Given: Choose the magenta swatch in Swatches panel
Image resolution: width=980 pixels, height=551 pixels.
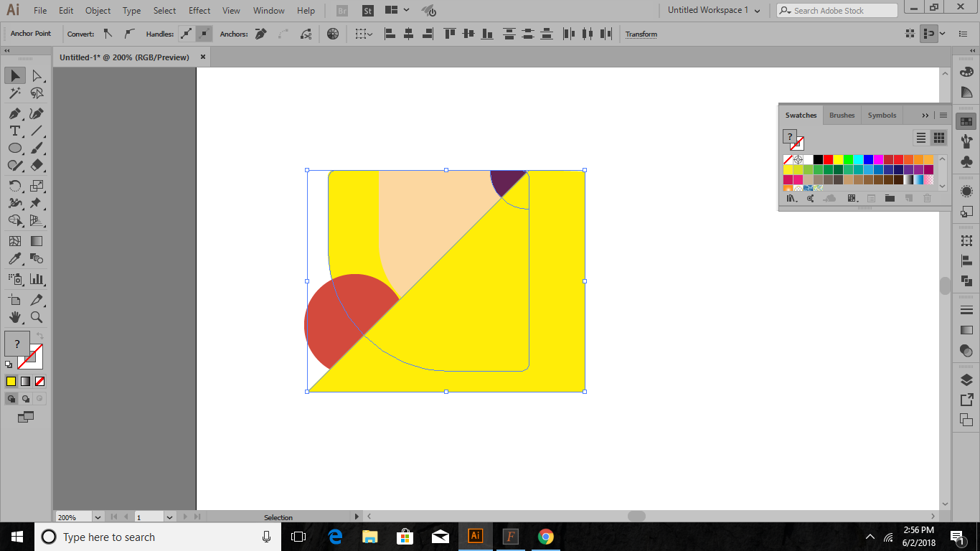Looking at the screenshot, I should tap(878, 159).
